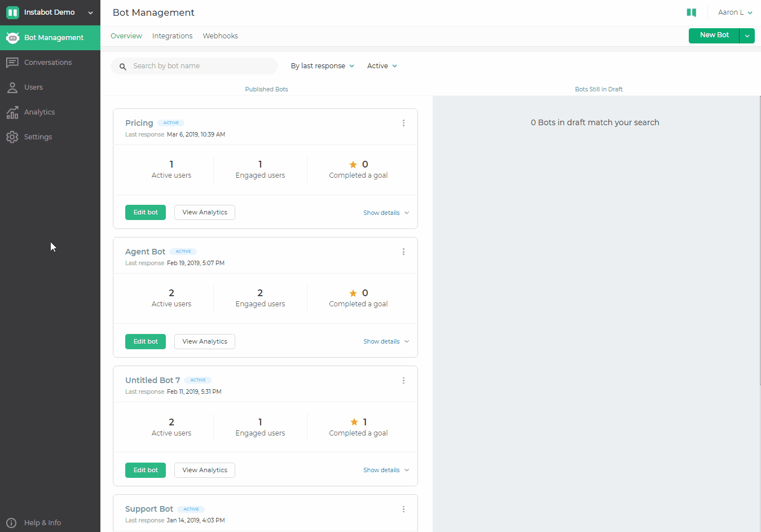Click View Analytics for Pricing
The width and height of the screenshot is (761, 532).
(205, 213)
